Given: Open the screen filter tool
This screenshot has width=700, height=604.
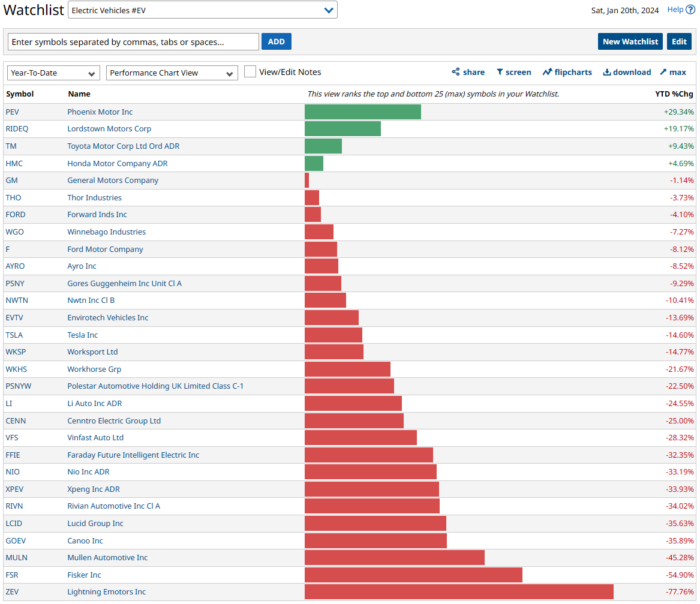Looking at the screenshot, I should click(513, 72).
